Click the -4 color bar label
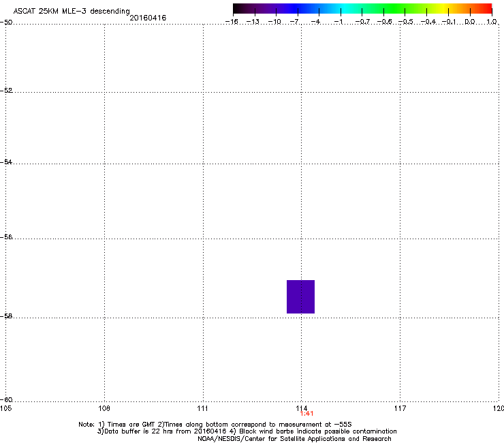504x443 pixels. (315, 22)
